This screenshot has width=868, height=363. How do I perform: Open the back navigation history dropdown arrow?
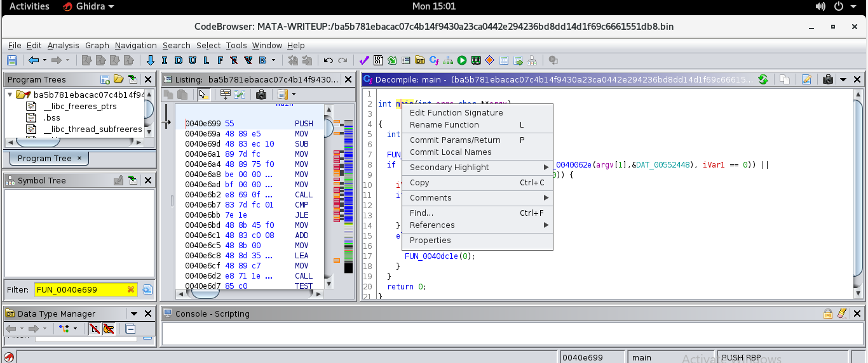44,60
